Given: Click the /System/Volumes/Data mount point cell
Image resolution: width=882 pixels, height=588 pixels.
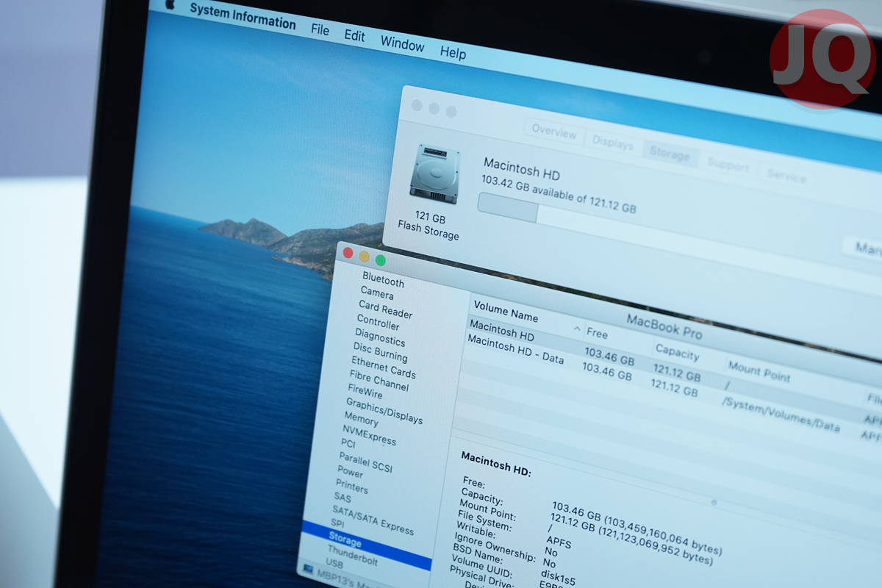Looking at the screenshot, I should coord(780,415).
